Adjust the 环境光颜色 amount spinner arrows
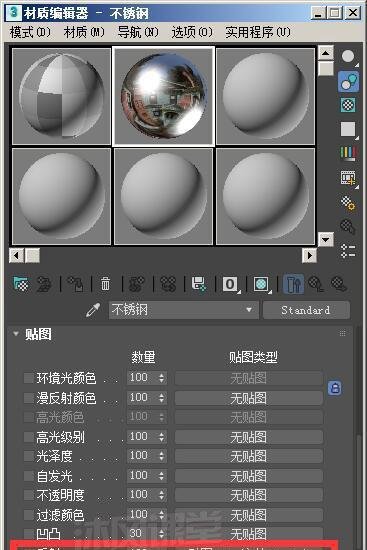 click(161, 378)
